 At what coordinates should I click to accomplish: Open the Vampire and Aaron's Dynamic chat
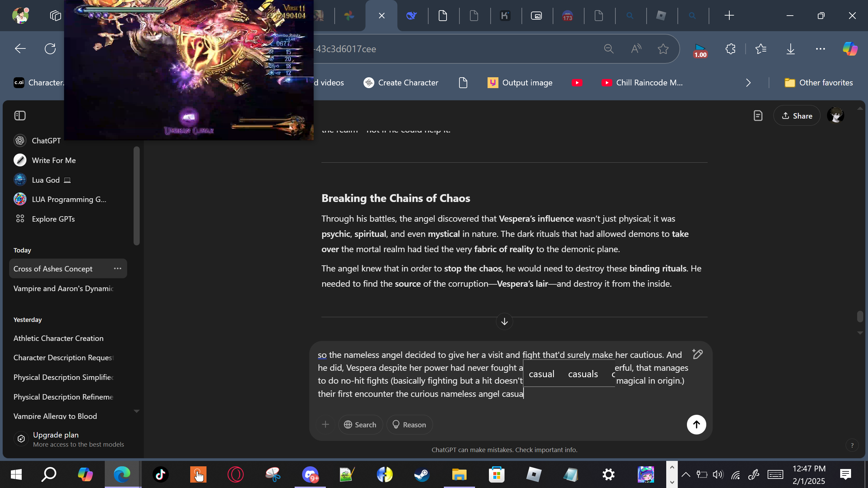point(63,288)
